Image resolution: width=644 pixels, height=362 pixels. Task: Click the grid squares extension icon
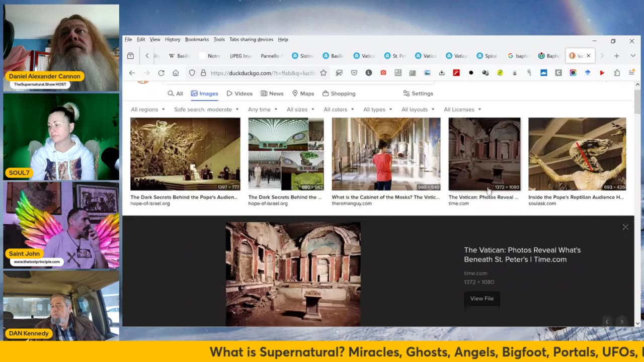tap(398, 73)
